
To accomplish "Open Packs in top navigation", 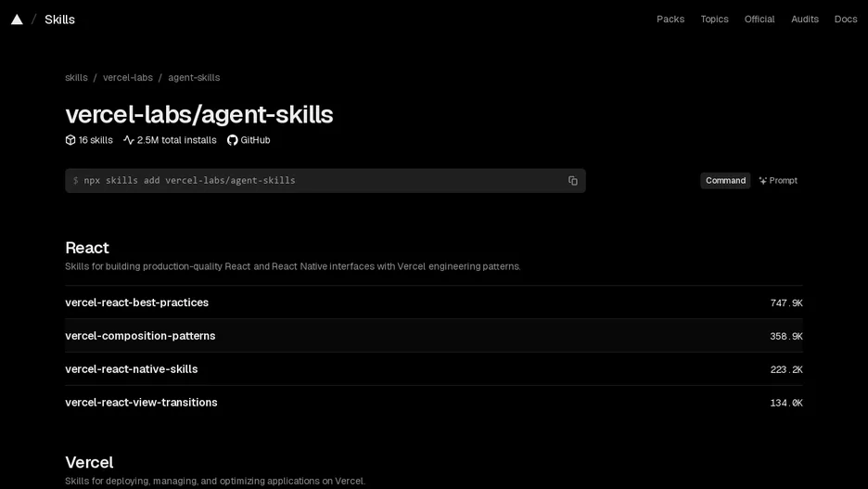I will click(x=670, y=19).
